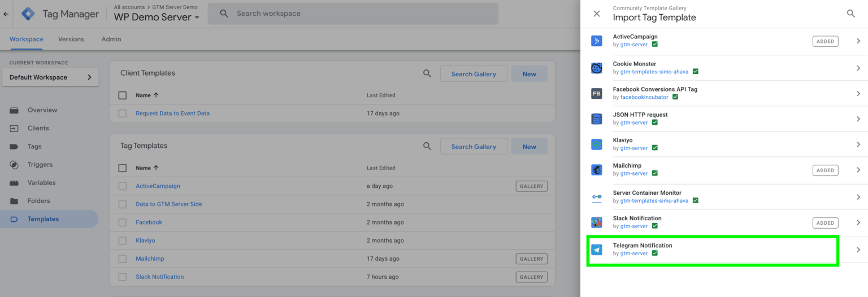Click the JSON HTTP request database icon
868x297 pixels.
(x=597, y=119)
